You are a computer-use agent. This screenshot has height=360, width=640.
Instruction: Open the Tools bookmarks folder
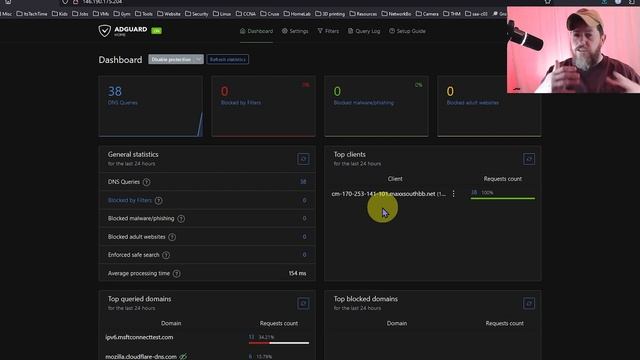(x=144, y=14)
